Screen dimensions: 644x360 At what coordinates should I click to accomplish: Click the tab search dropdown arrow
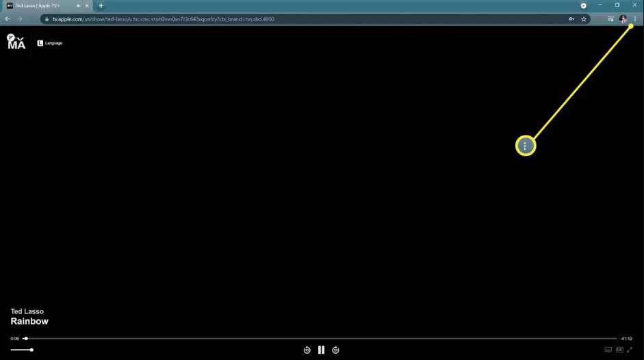[583, 5]
